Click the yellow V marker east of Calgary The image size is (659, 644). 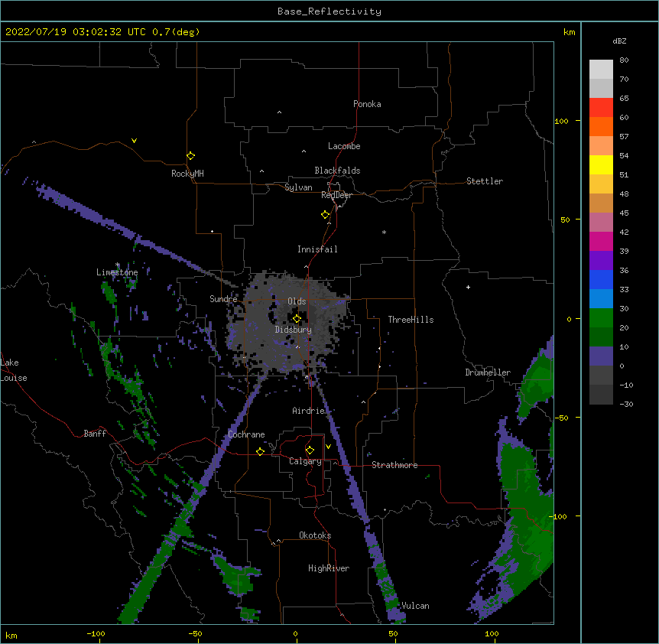click(x=328, y=447)
